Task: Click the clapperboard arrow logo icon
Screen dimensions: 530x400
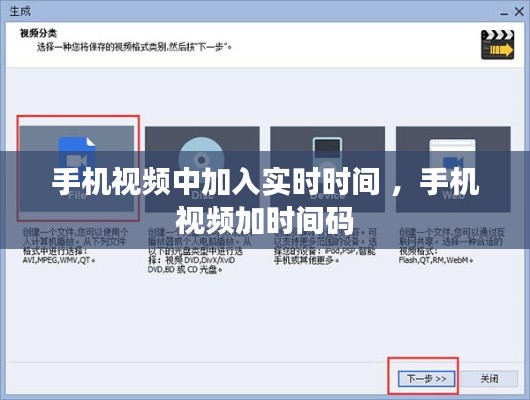Action: pos(498,45)
